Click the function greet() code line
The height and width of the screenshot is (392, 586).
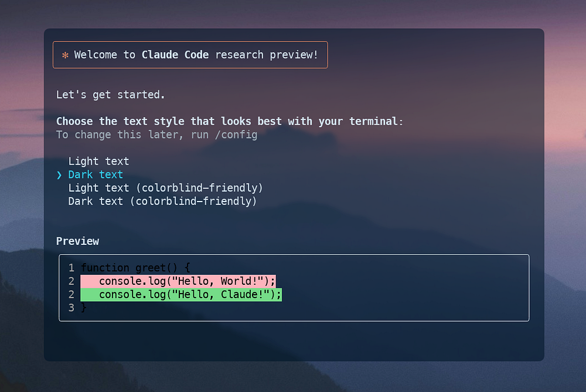pyautogui.click(x=136, y=268)
